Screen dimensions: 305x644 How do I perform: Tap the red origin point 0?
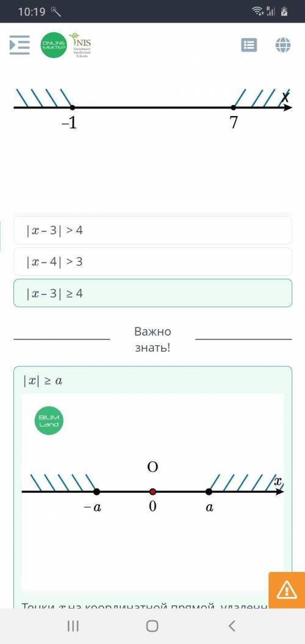(x=152, y=491)
